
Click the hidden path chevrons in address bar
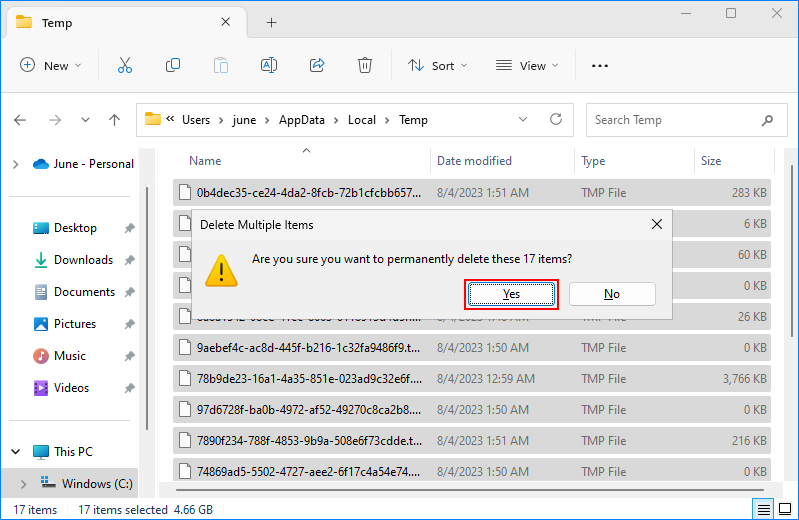coord(170,119)
